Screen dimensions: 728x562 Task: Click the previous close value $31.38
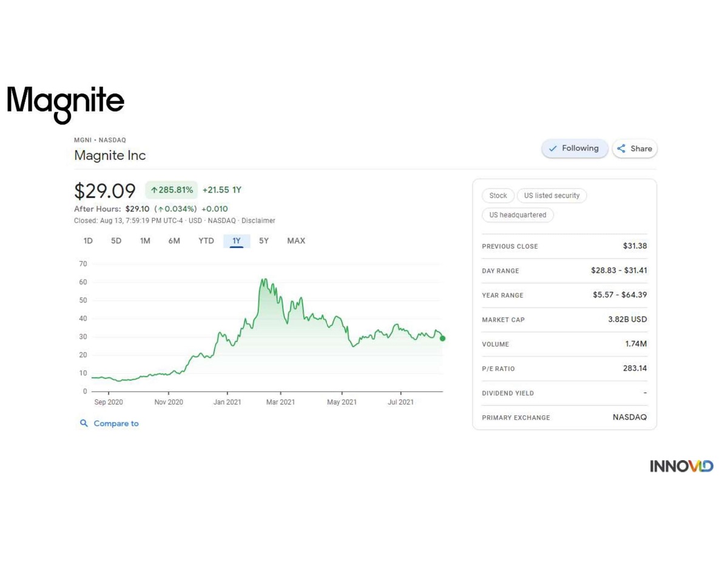635,246
